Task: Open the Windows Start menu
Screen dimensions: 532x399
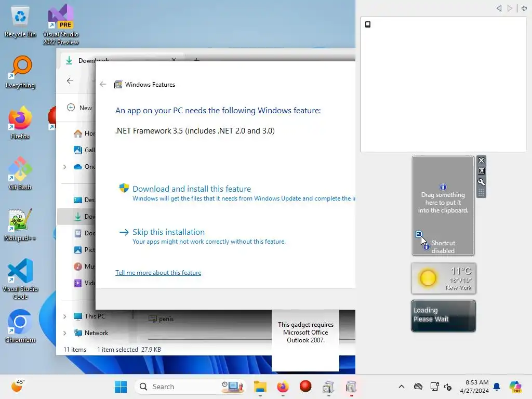Action: click(x=121, y=387)
